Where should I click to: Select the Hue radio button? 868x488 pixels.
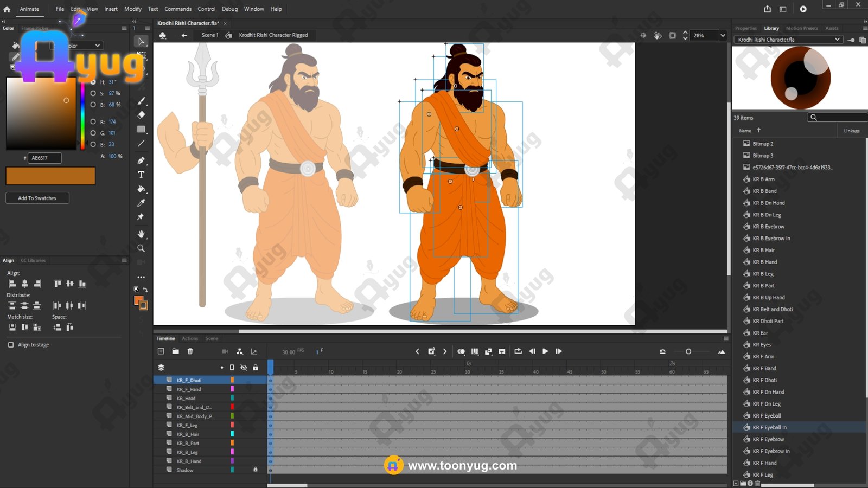pos(93,82)
